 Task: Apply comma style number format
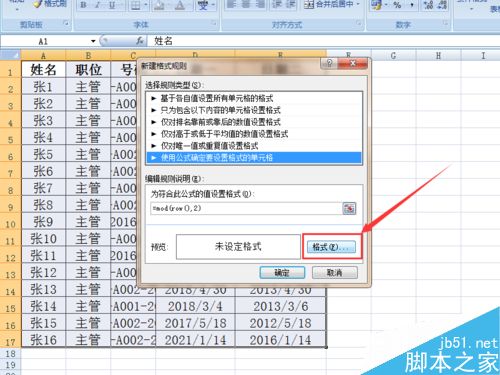coord(412,5)
